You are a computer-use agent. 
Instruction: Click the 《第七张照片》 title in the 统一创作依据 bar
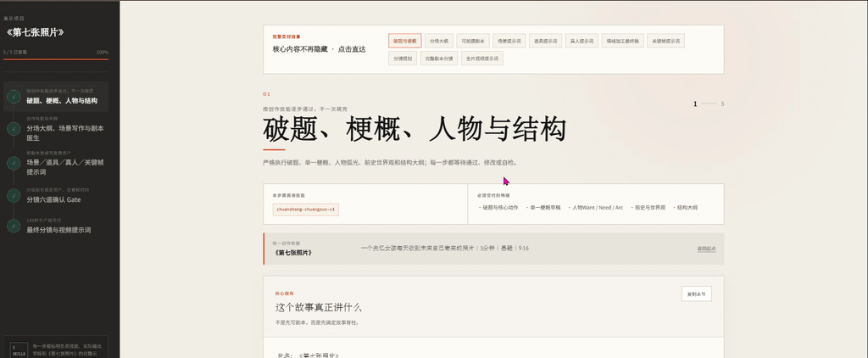point(293,252)
